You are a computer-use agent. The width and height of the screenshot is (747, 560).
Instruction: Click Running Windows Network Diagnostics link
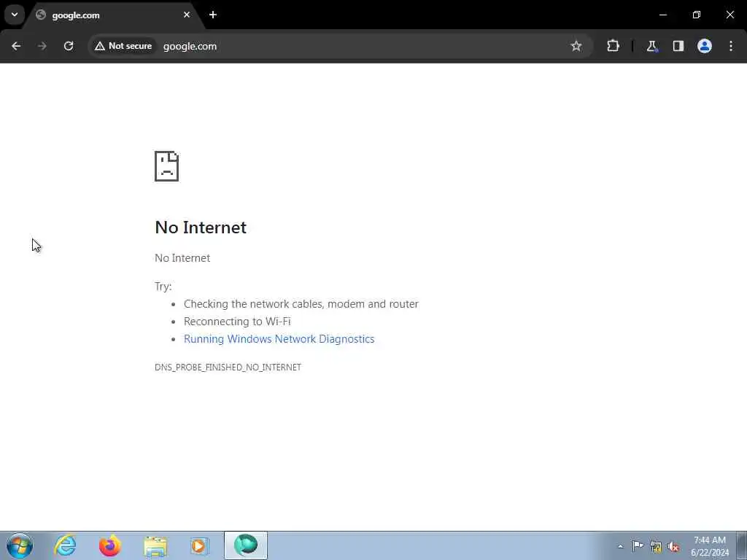(x=279, y=339)
